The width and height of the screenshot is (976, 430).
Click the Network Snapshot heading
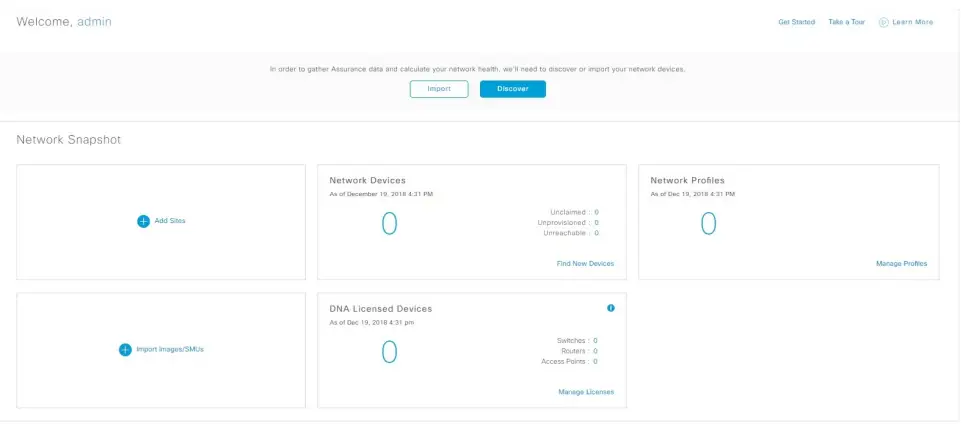tap(68, 140)
